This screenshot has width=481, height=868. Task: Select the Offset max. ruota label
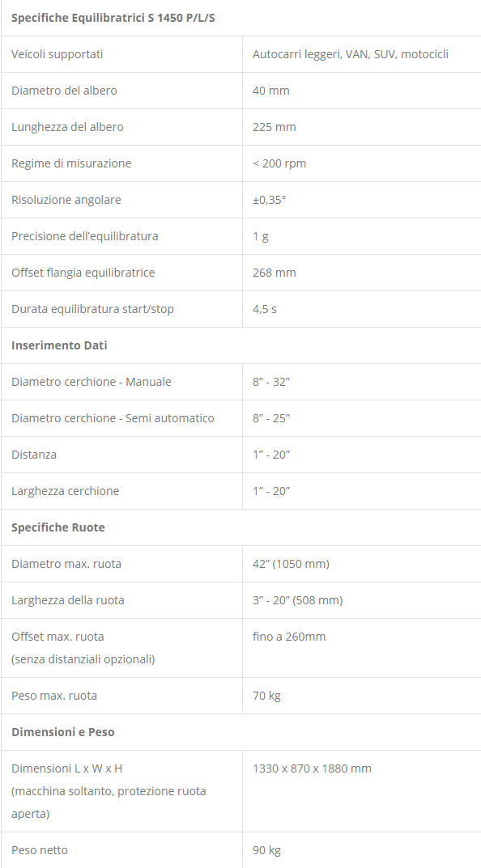pyautogui.click(x=57, y=637)
